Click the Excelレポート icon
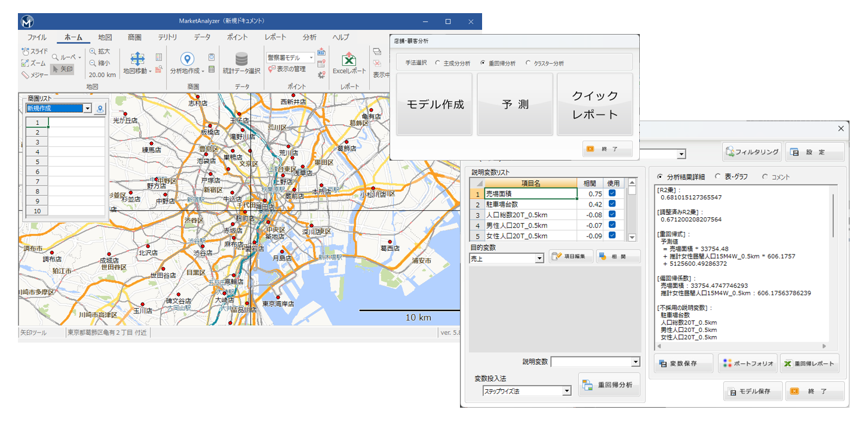The height and width of the screenshot is (422, 868). click(349, 59)
